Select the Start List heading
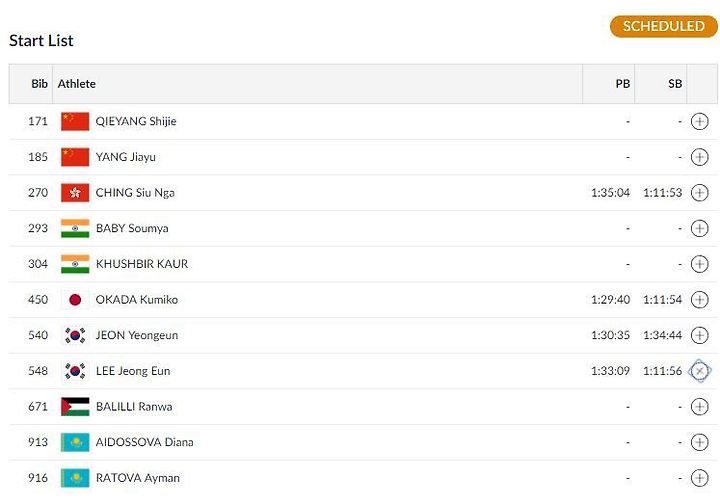The image size is (720, 504). click(x=41, y=40)
